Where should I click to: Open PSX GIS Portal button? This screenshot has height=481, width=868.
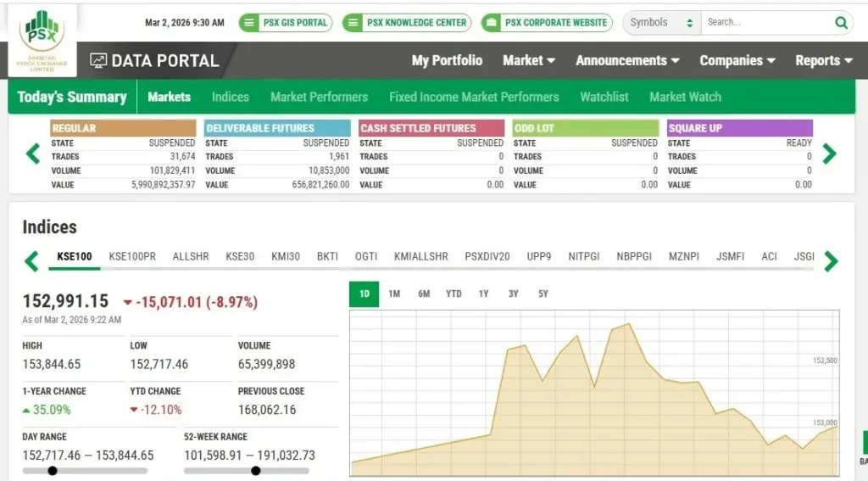285,23
